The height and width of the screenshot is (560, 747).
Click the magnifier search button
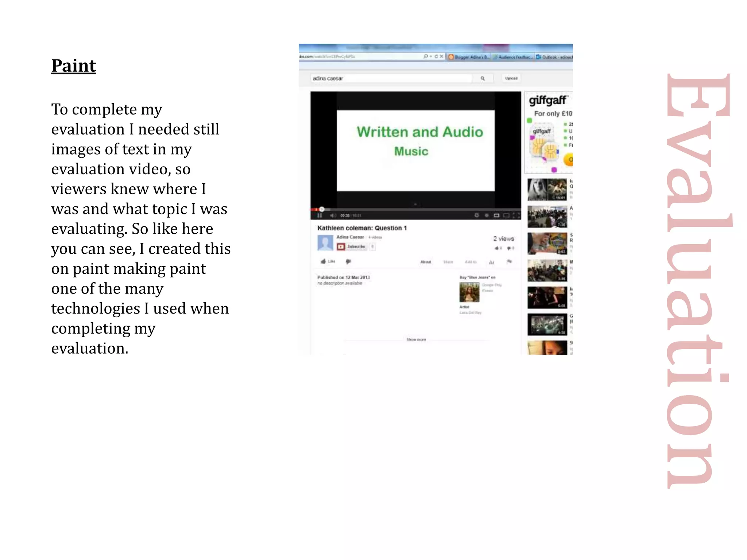483,78
